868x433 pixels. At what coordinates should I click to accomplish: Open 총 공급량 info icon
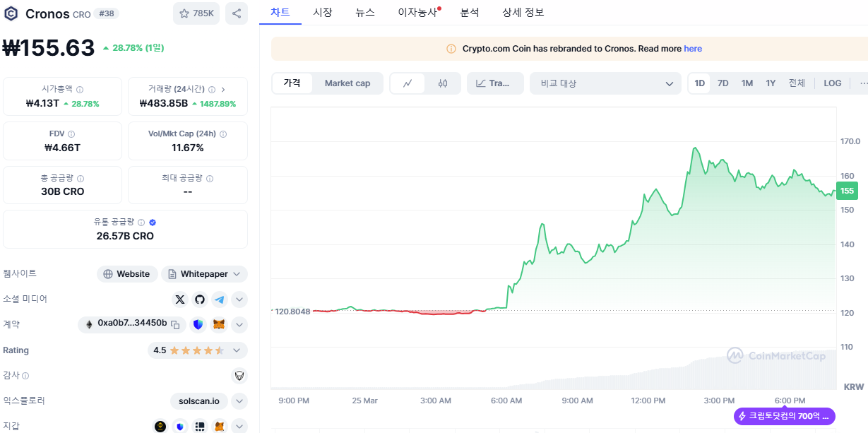coord(80,179)
